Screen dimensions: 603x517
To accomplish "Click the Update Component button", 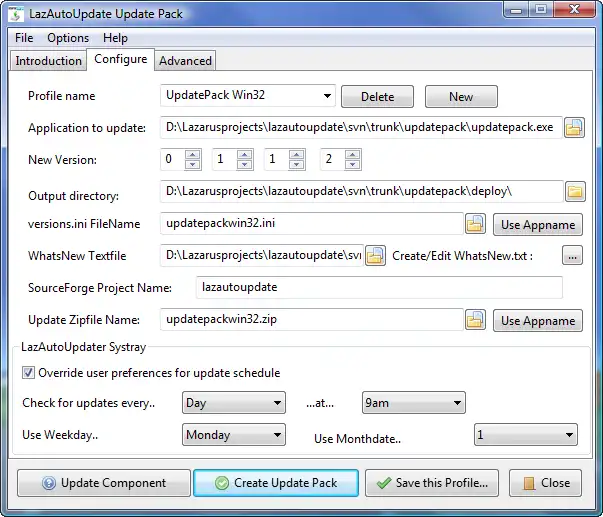I will pos(104,483).
